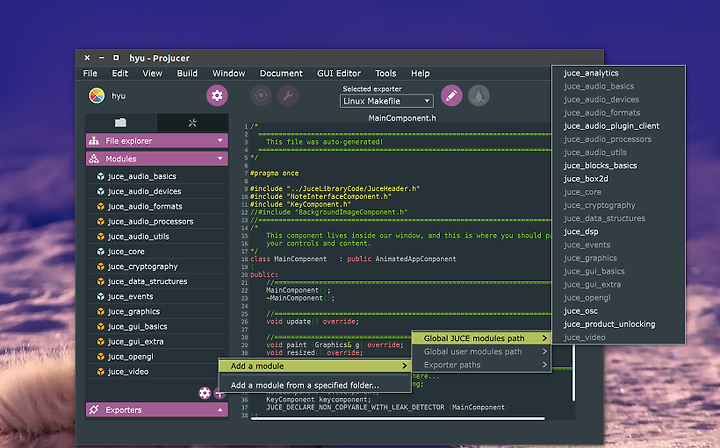Screen dimensions: 720x448
Task: Expand Global user modules path submenu arrow
Action: [545, 352]
